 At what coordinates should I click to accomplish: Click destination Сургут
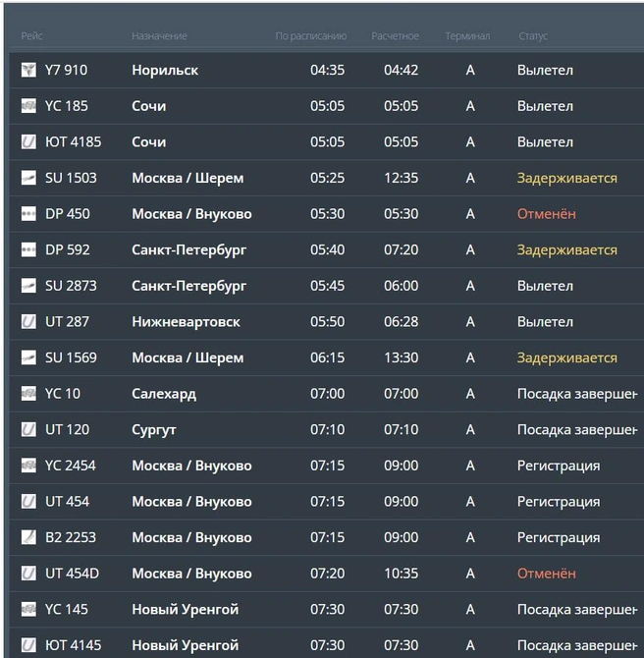coord(153,430)
